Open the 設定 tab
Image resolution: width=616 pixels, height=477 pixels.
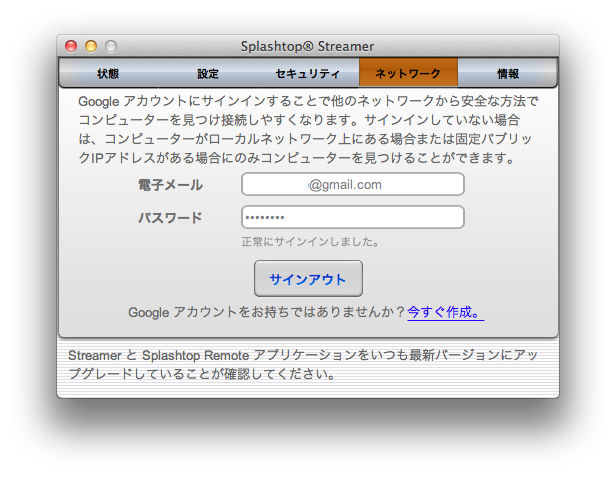208,73
